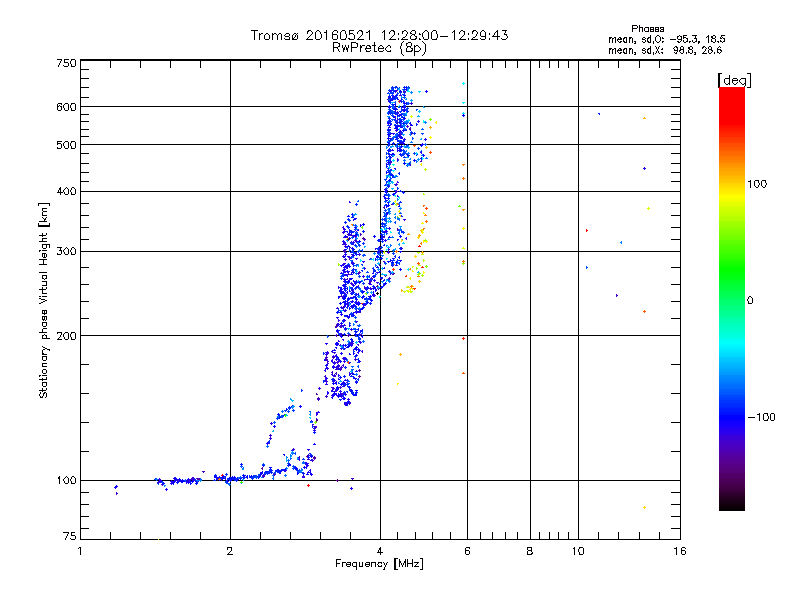Click the 'mean, sd,O: -95.3, 18.5' line
Screen dimensions: 800x600
666,39
